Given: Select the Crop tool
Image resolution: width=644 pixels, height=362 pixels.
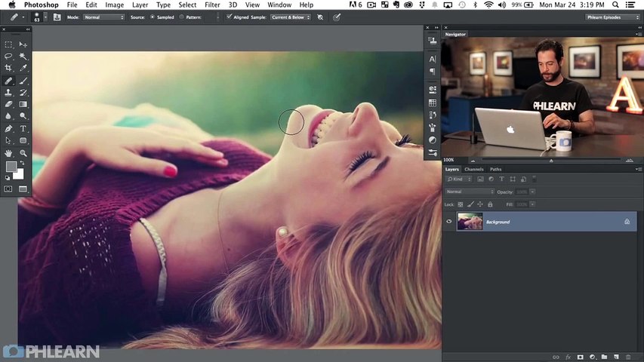Looking at the screenshot, I should pyautogui.click(x=8, y=68).
